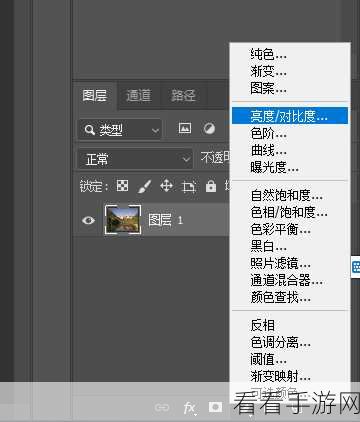Click the adjustment layer filter icon
Viewport: 360px width, 422px height.
point(209,128)
